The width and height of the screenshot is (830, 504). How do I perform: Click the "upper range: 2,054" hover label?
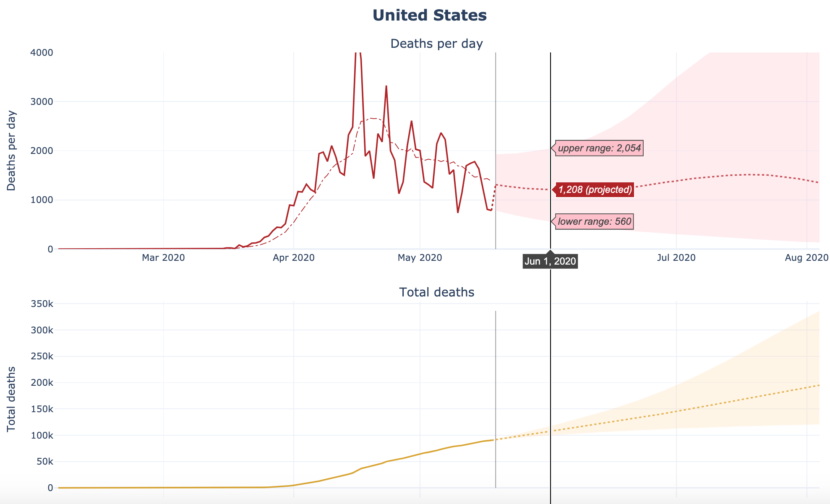(x=599, y=148)
